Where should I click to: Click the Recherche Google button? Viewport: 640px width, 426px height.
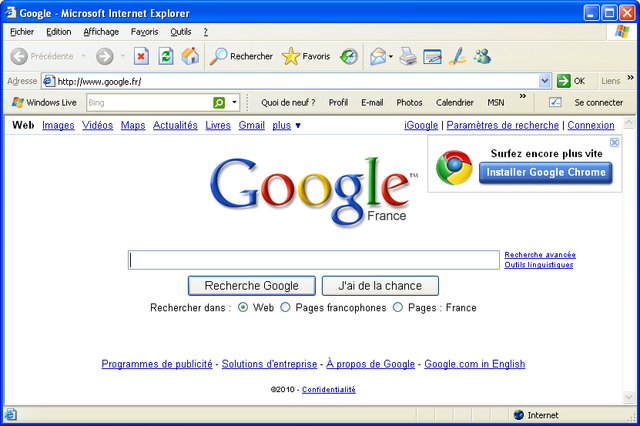252,286
